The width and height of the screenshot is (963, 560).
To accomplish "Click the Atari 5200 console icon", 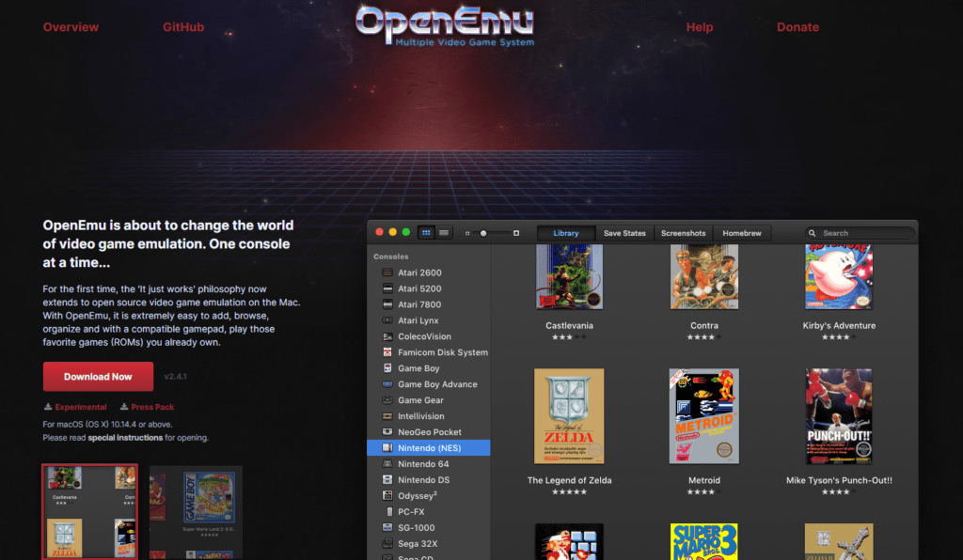I will [x=387, y=288].
